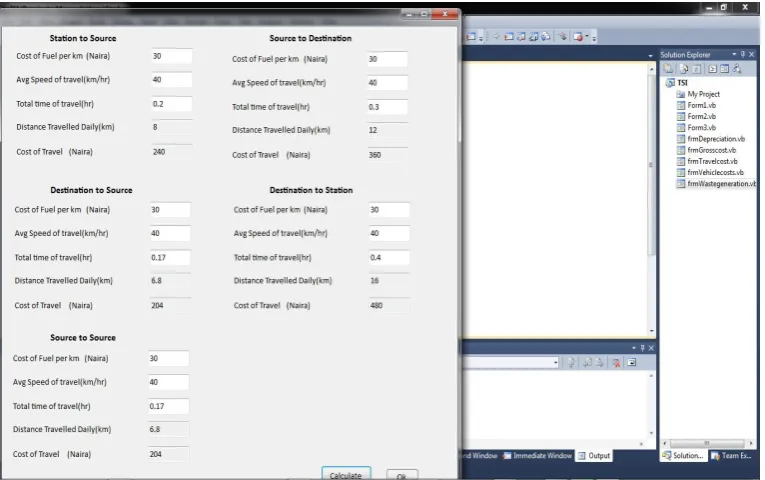Click Go to Previous Message icon in Output
The width and height of the screenshot is (765, 480).
point(587,362)
